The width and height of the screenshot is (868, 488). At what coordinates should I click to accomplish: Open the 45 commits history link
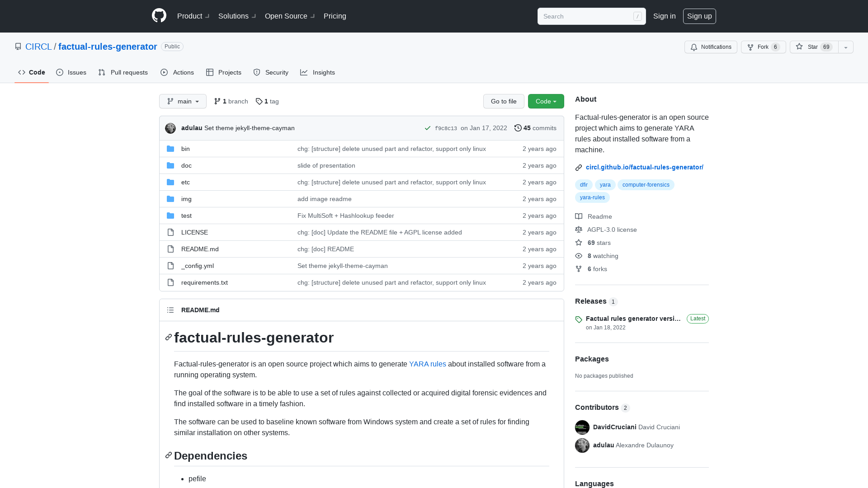535,128
